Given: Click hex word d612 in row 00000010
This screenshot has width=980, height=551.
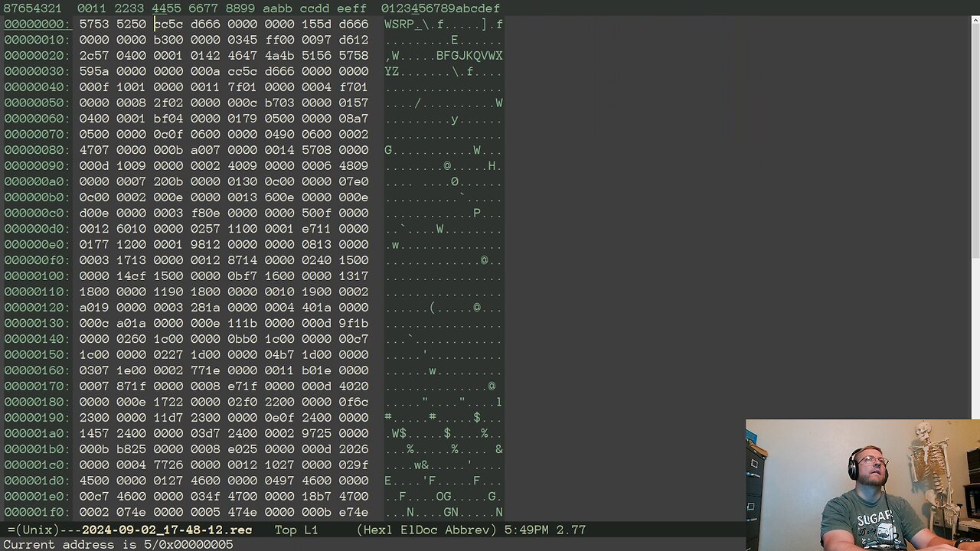Looking at the screenshot, I should [354, 40].
